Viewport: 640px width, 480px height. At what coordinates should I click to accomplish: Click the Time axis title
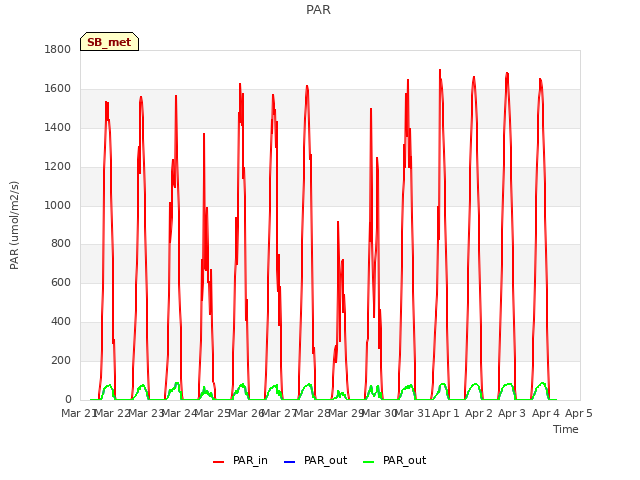566,429
